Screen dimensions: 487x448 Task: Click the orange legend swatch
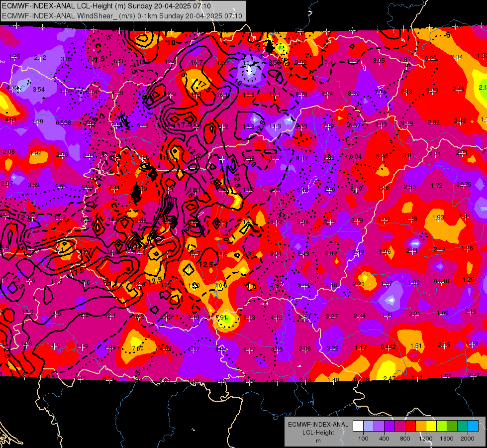tap(421, 426)
